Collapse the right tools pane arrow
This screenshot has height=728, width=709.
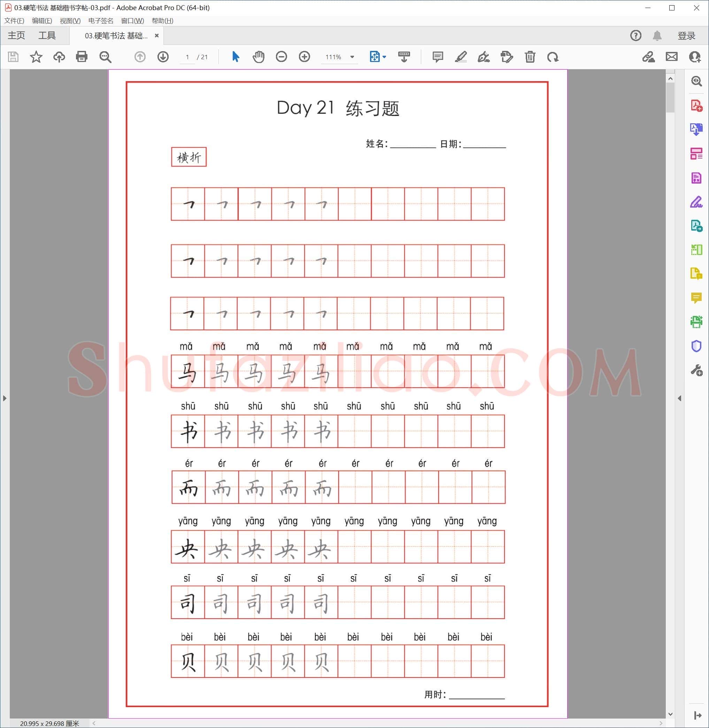680,398
